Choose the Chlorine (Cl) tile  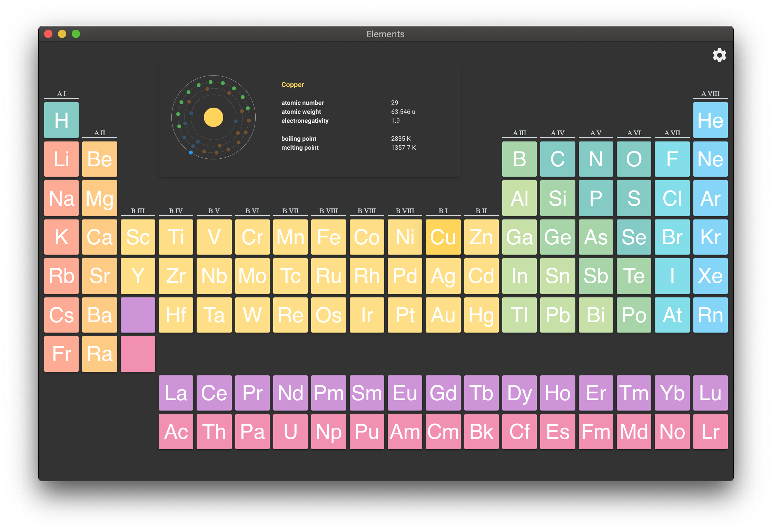tap(672, 198)
